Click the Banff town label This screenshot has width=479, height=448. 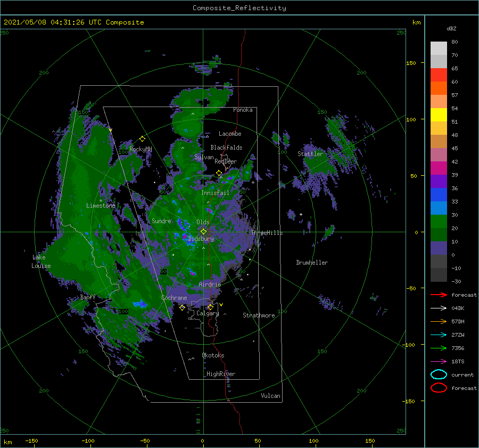[x=88, y=297]
